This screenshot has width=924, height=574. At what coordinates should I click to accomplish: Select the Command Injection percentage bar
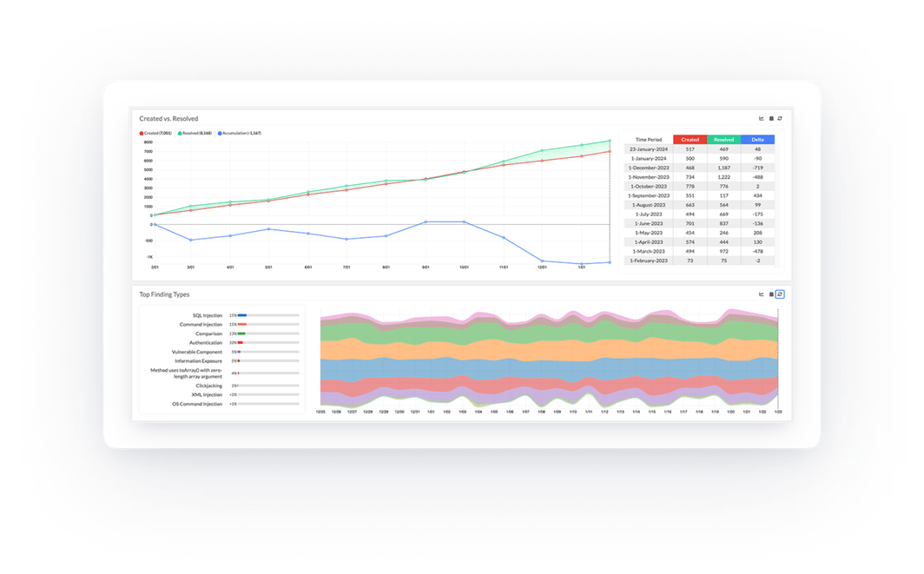click(268, 325)
